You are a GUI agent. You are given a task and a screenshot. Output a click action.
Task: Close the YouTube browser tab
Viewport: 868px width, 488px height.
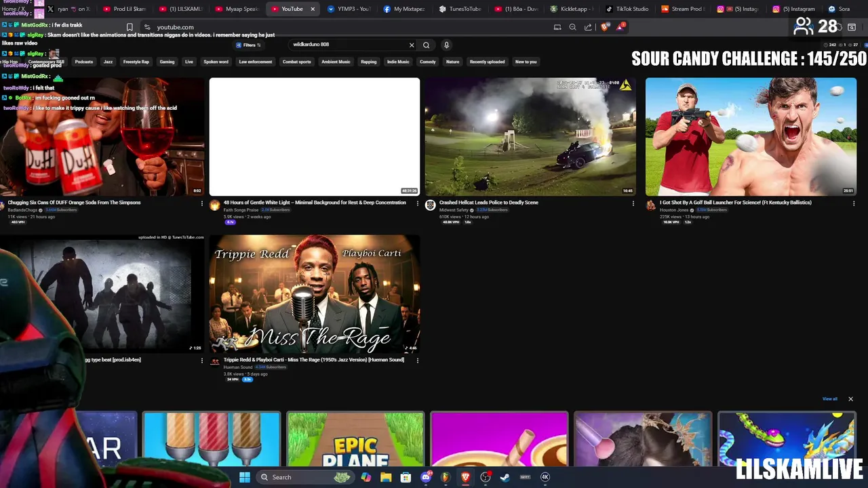(x=313, y=9)
